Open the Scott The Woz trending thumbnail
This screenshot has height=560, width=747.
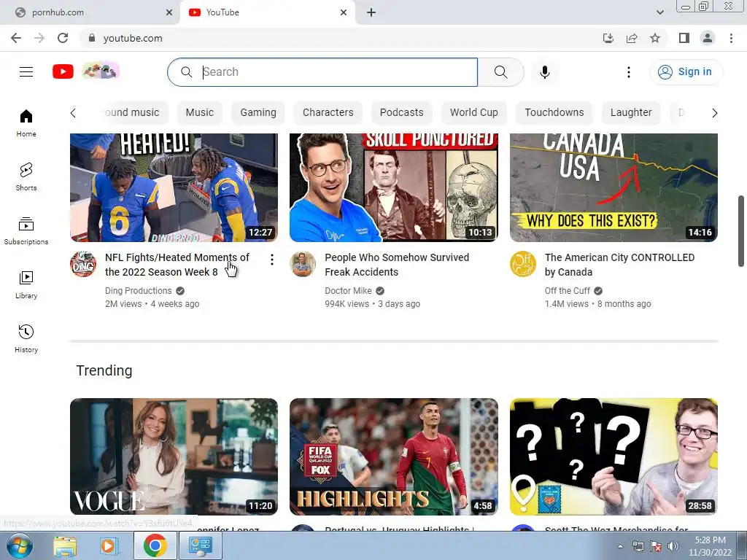pos(614,456)
